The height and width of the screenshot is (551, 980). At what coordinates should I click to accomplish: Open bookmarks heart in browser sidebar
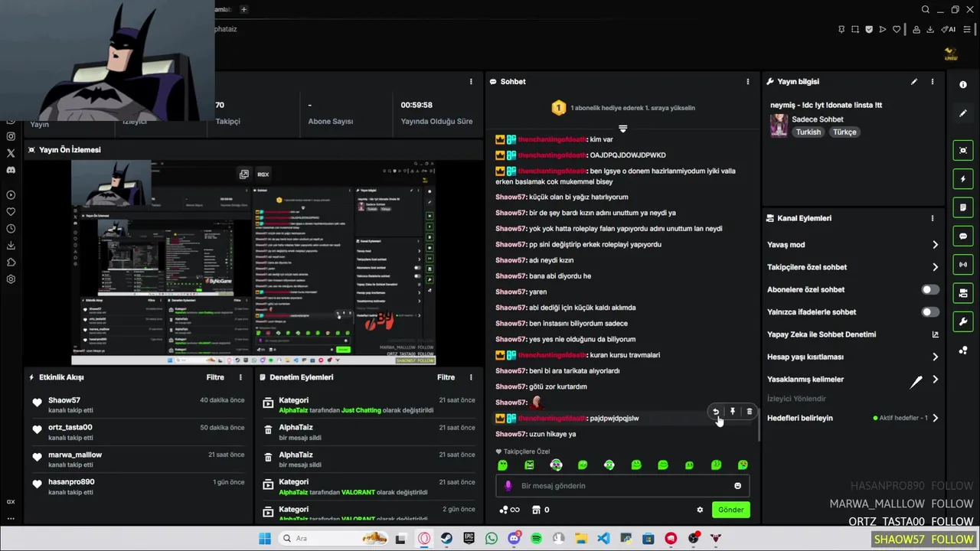(11, 212)
